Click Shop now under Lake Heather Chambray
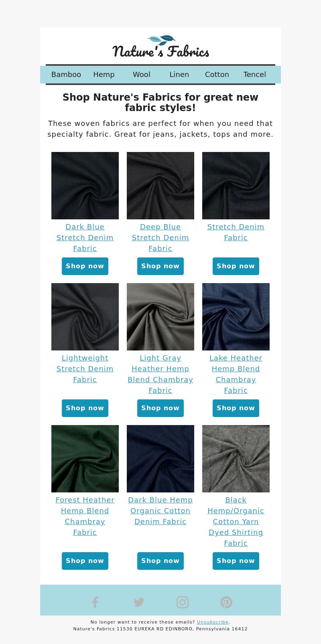The image size is (321, 644). point(236,408)
